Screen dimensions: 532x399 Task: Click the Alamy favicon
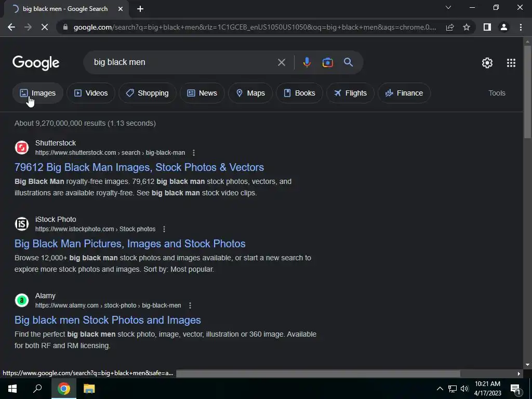pos(22,300)
